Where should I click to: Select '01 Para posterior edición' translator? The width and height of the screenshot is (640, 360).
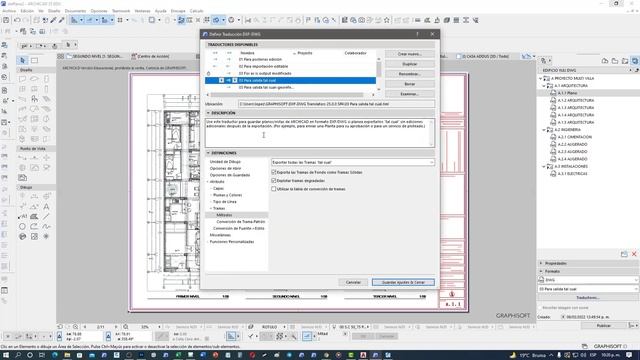click(260, 59)
